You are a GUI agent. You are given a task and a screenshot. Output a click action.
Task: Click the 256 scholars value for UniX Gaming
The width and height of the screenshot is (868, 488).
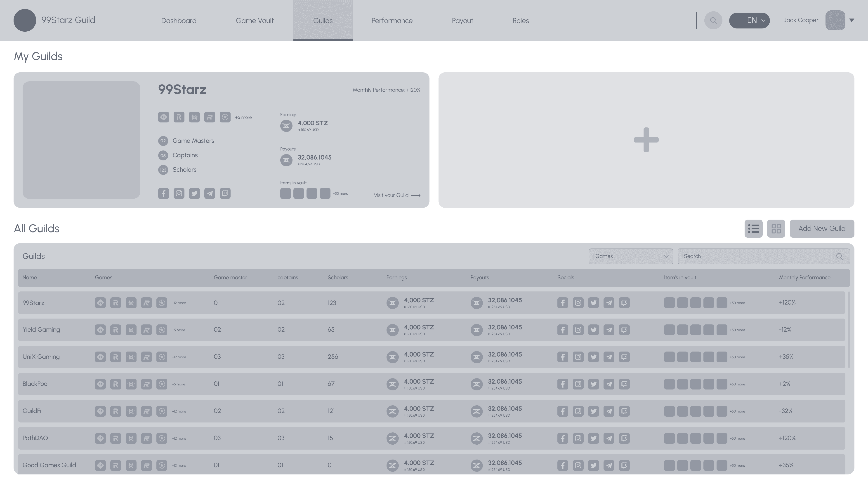coord(333,357)
